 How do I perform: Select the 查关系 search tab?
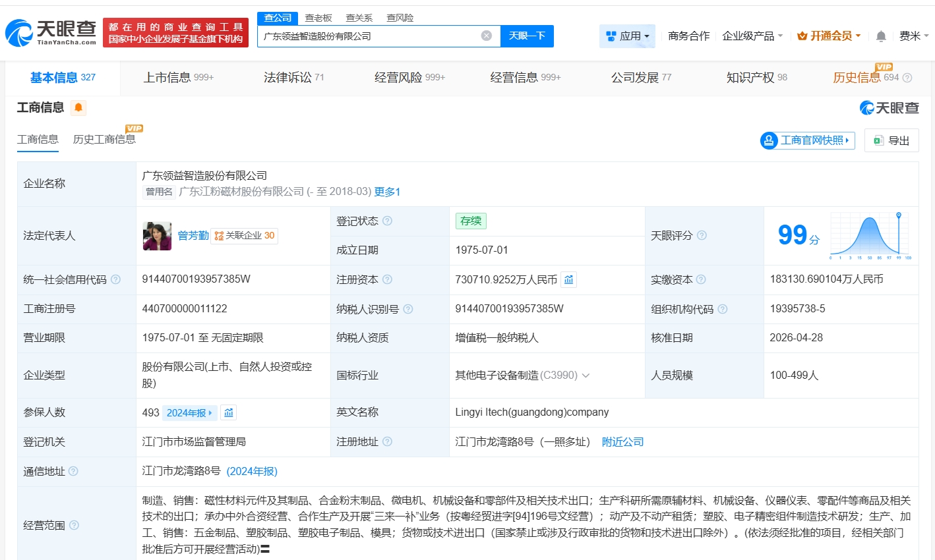click(x=359, y=18)
